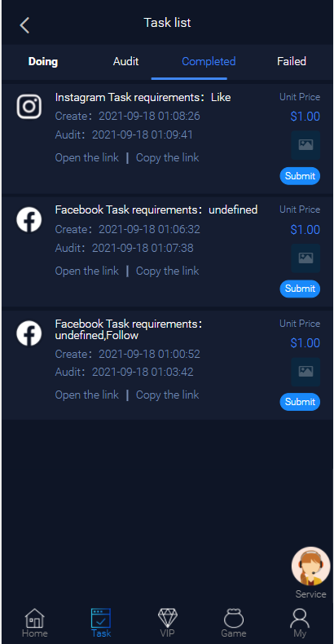Switch to the Audit tab
334x644 pixels.
pyautogui.click(x=126, y=62)
